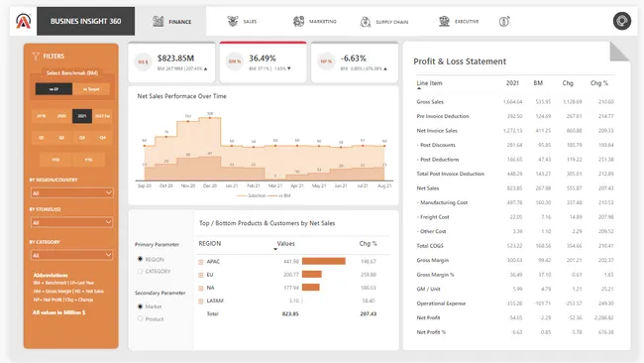Image resolution: width=644 pixels, height=363 pixels.
Task: Click the Finance chart icon
Action: 159,21
